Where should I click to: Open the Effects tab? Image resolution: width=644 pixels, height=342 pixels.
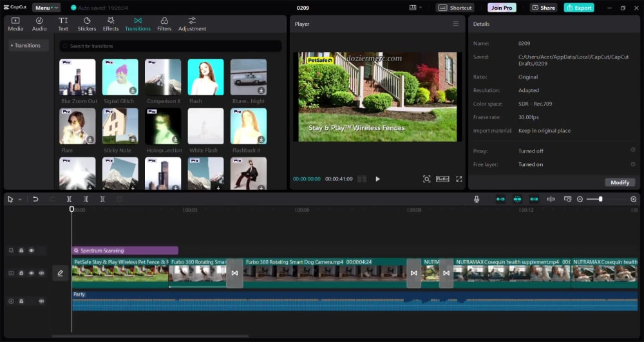111,24
